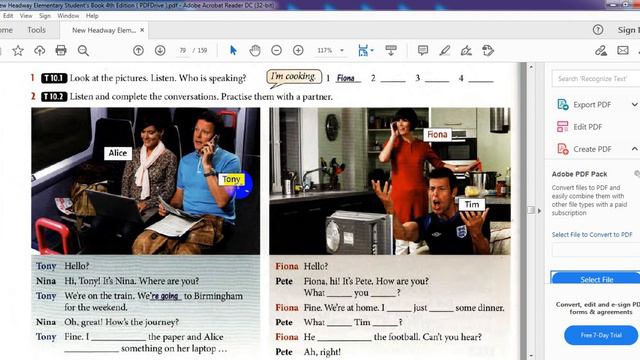Click the scrolling mode keyboard icon
This screenshot has height=360, width=640.
click(391, 51)
